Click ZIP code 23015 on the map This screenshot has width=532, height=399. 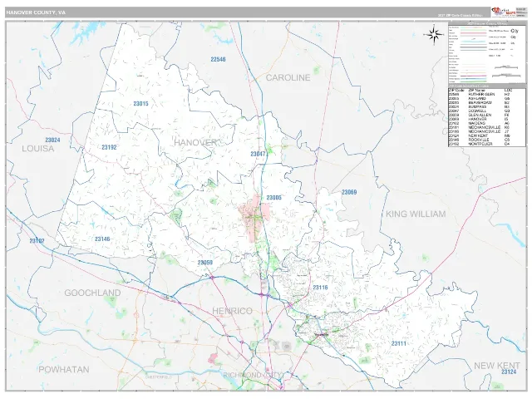tap(140, 104)
